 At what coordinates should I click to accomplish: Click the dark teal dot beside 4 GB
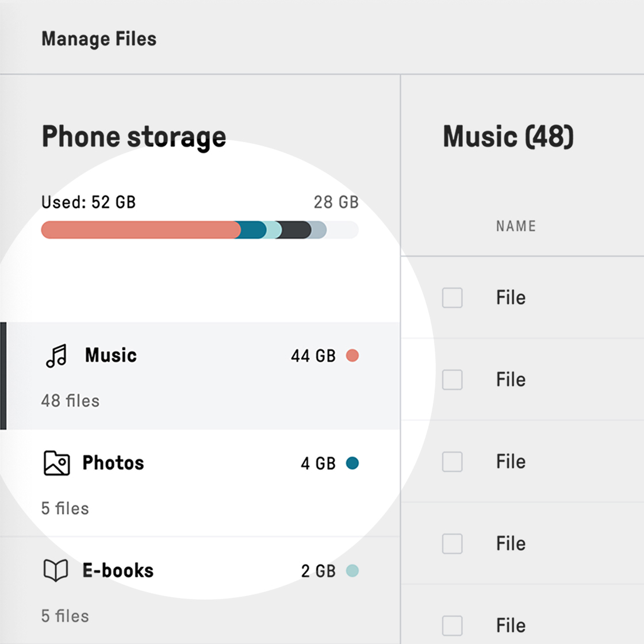coord(352,463)
